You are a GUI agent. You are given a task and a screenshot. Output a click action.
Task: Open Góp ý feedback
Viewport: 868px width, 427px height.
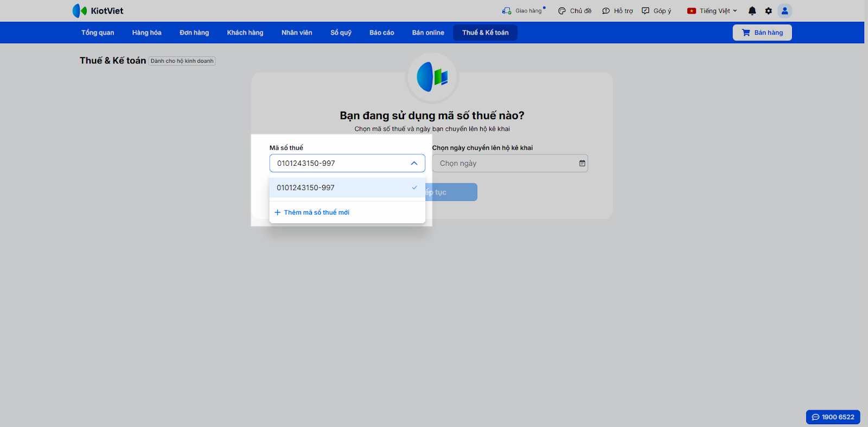656,11
